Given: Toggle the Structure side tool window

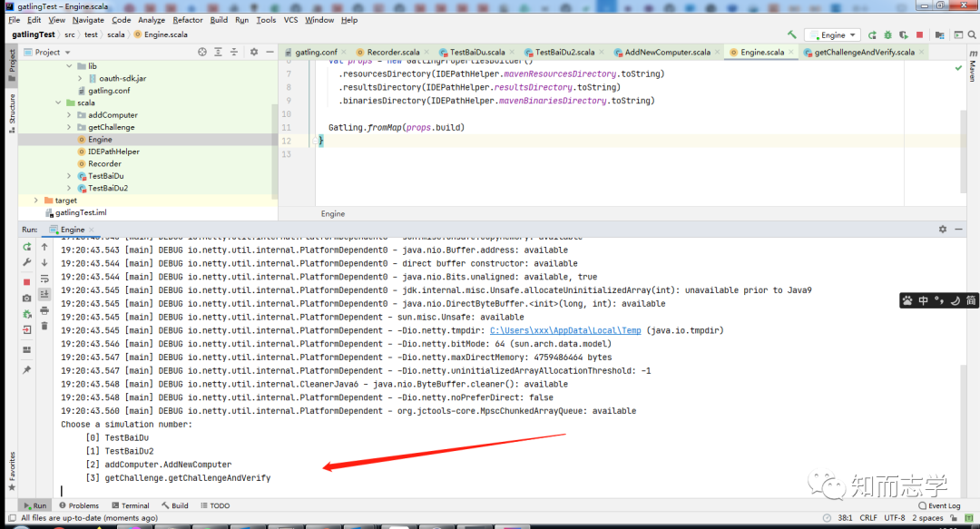Looking at the screenshot, I should coord(11,113).
